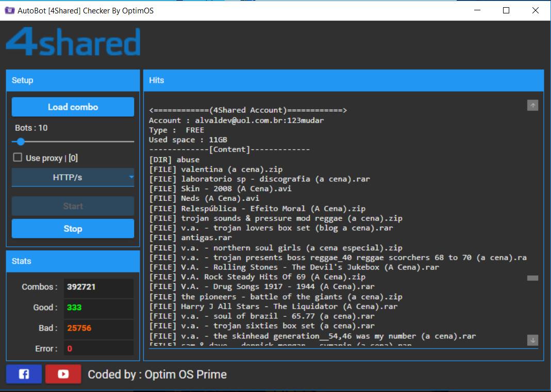This screenshot has width=551, height=392.
Task: Click the Stop button
Action: pos(73,229)
